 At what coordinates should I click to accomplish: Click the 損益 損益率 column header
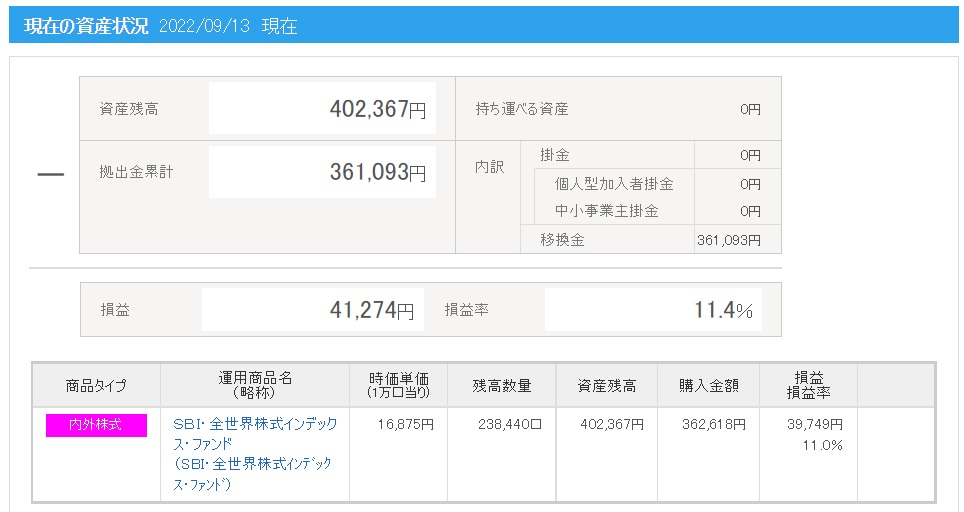(x=808, y=386)
